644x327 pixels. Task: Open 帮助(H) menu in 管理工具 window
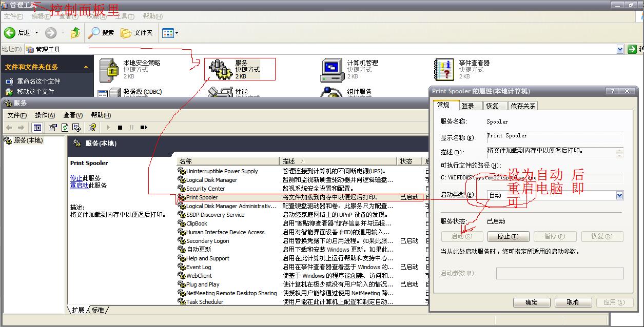(152, 16)
